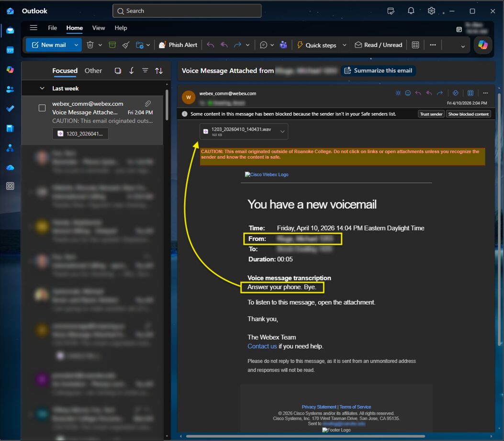Click the W sender avatar

[x=189, y=97]
